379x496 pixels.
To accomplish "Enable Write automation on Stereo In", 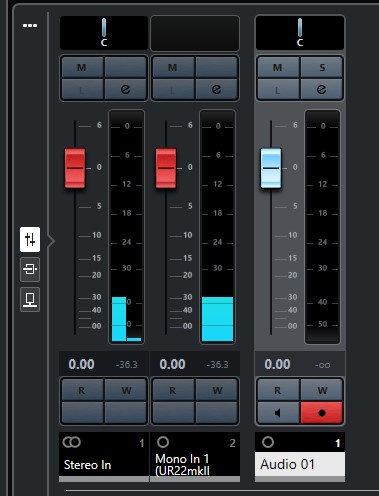I will click(126, 390).
